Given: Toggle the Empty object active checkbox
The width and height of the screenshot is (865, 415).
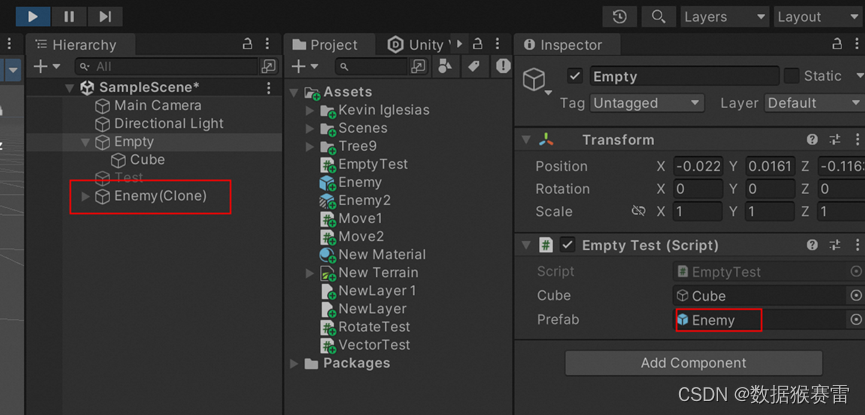Looking at the screenshot, I should coord(575,76).
